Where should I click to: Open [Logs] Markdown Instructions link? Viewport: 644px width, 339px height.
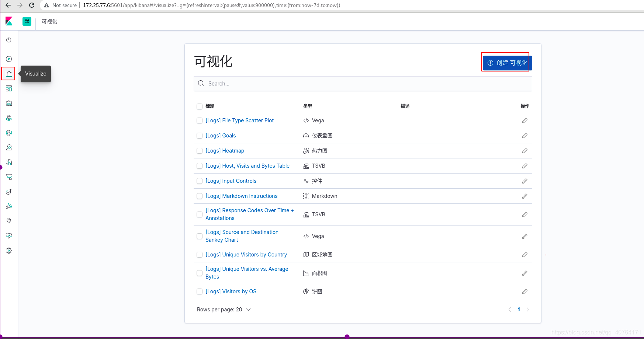241,196
